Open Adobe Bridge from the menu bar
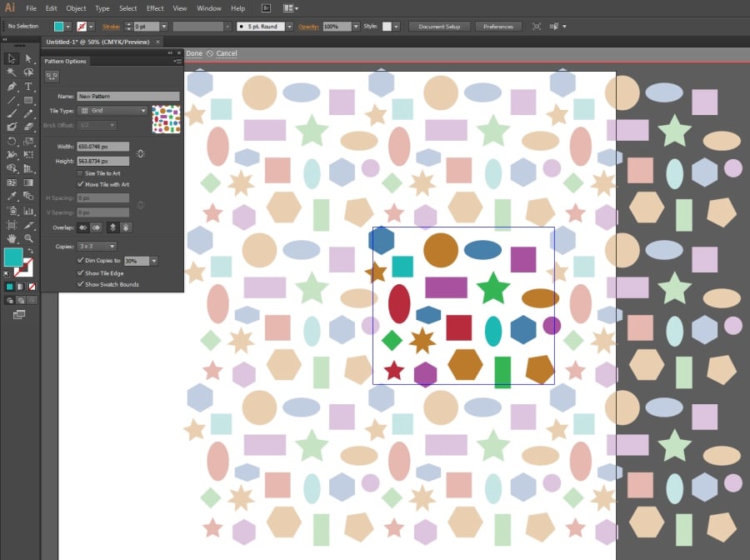This screenshot has width=750, height=560. point(267,8)
